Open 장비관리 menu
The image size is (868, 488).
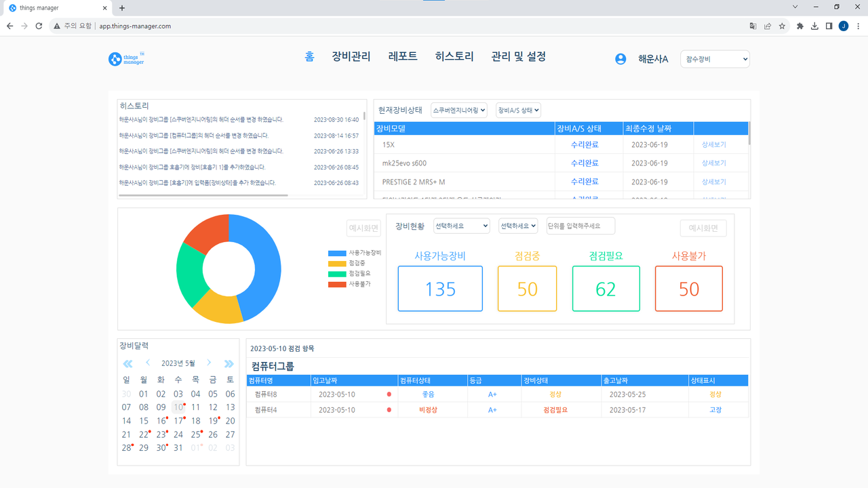(351, 57)
